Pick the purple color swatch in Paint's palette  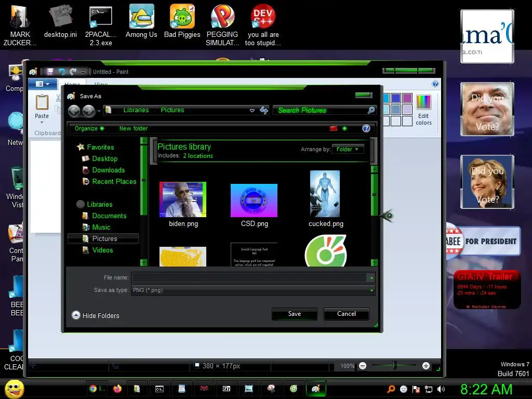tap(407, 98)
